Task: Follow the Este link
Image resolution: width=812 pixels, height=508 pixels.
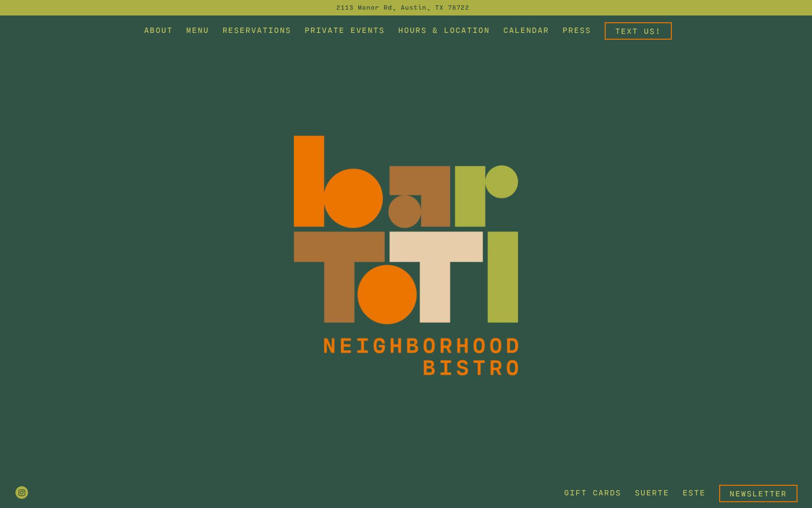Action: (694, 493)
